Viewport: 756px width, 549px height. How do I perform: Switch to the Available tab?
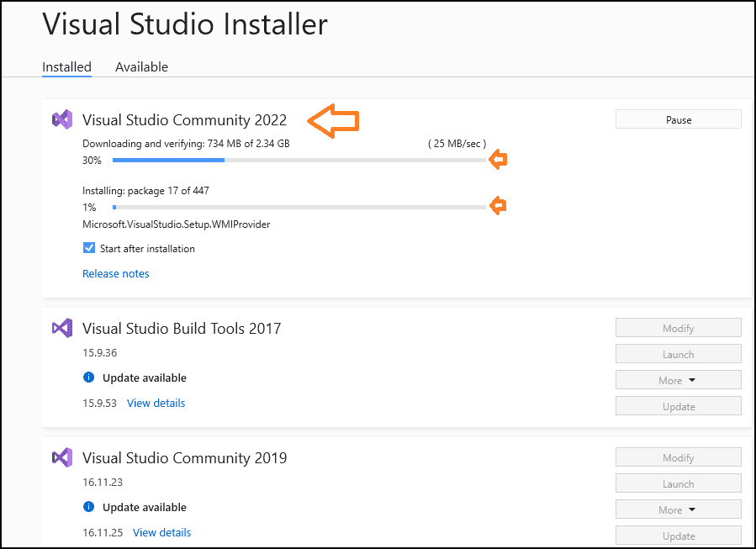point(142,67)
